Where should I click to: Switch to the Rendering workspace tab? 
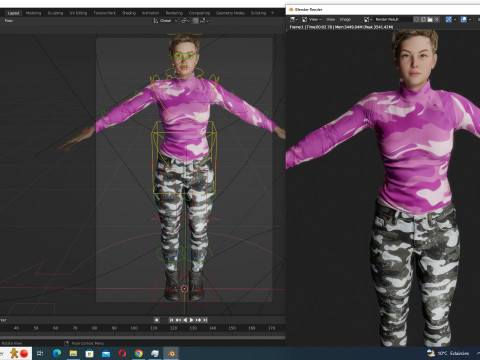[x=174, y=13]
